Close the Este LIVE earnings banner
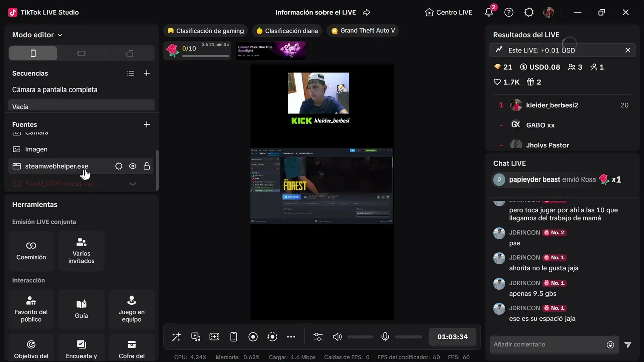Viewport: 644px width, 362px height. (x=628, y=50)
